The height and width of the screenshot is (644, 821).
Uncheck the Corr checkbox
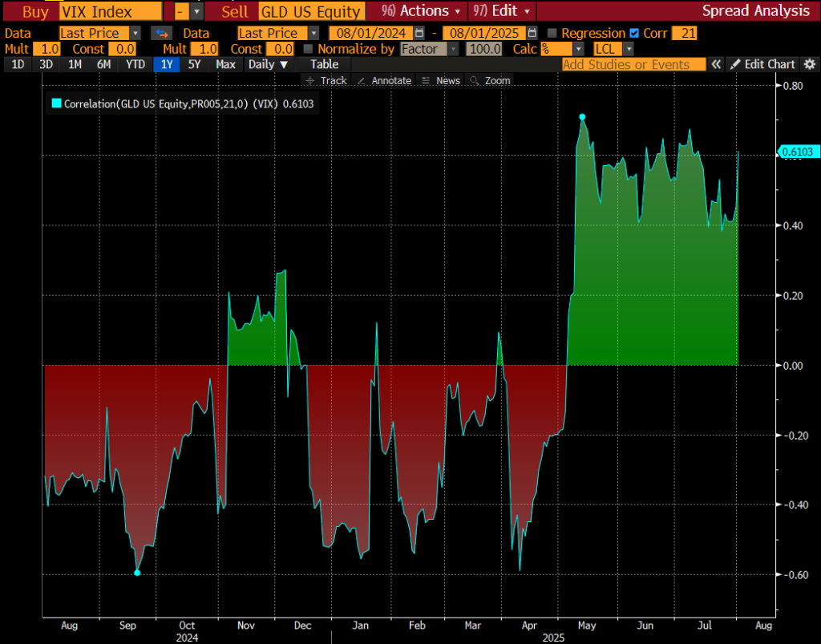(x=635, y=33)
